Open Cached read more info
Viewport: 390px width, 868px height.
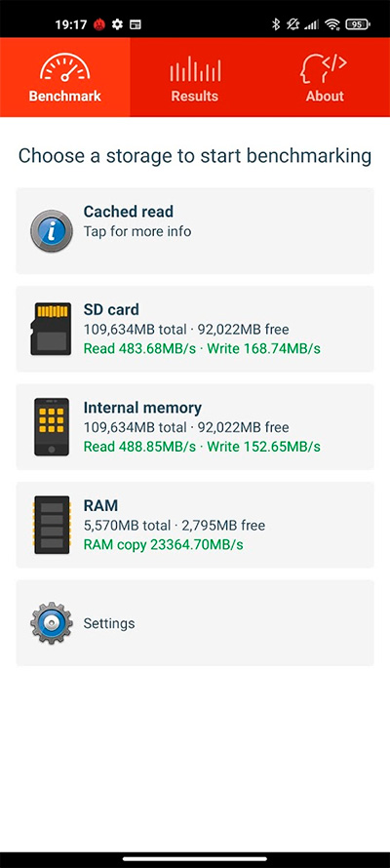click(195, 231)
